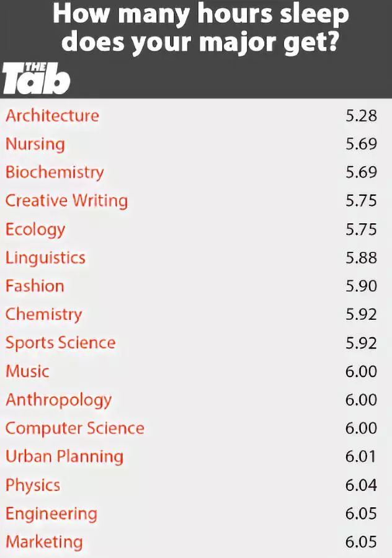
Task: Click the Physics major label
Action: (33, 485)
